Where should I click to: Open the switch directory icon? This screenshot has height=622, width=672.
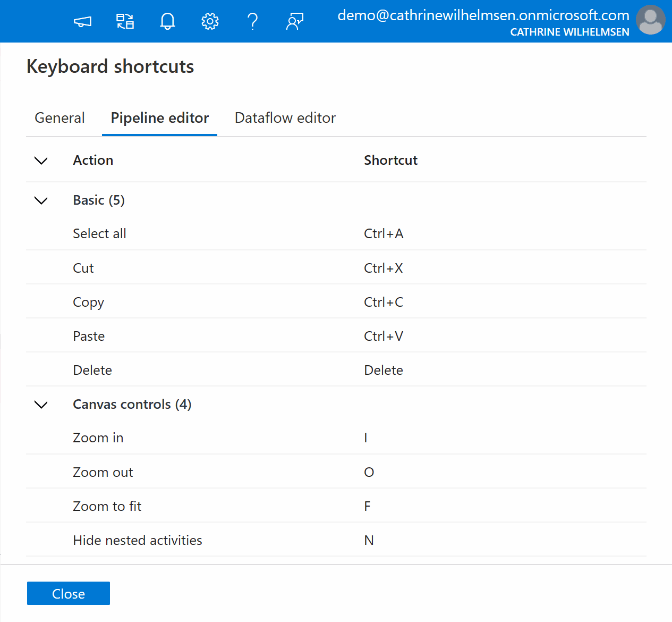[125, 22]
